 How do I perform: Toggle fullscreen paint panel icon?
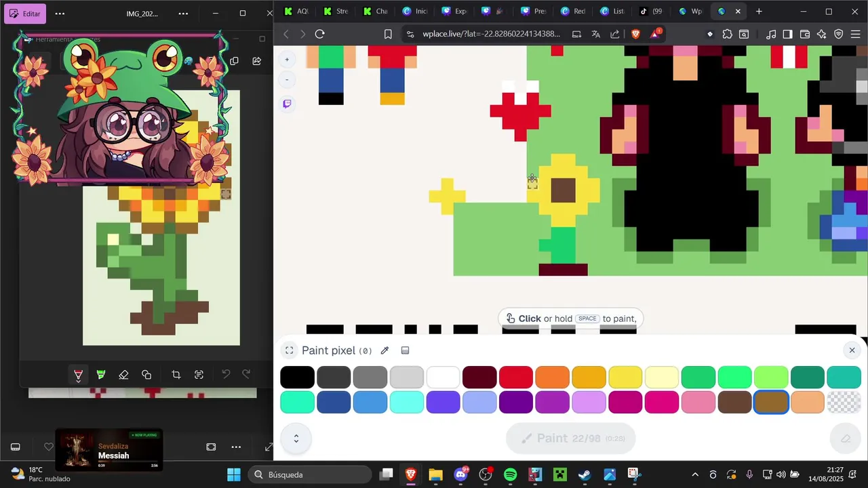pos(290,350)
